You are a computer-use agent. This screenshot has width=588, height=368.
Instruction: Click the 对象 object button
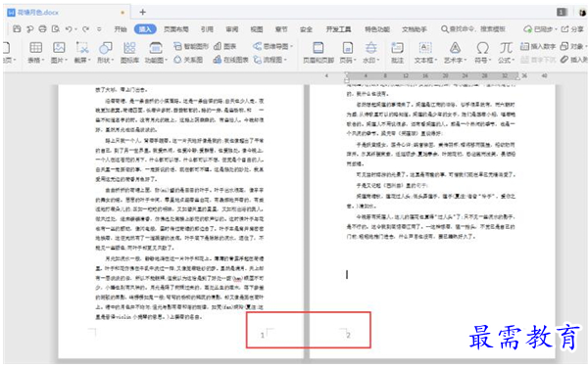[572, 46]
